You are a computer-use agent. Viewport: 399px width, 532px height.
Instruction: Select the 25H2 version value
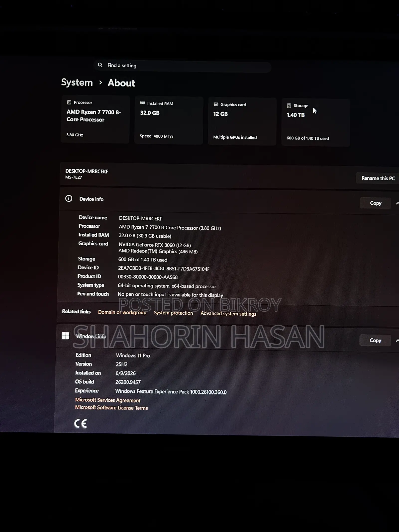[121, 364]
